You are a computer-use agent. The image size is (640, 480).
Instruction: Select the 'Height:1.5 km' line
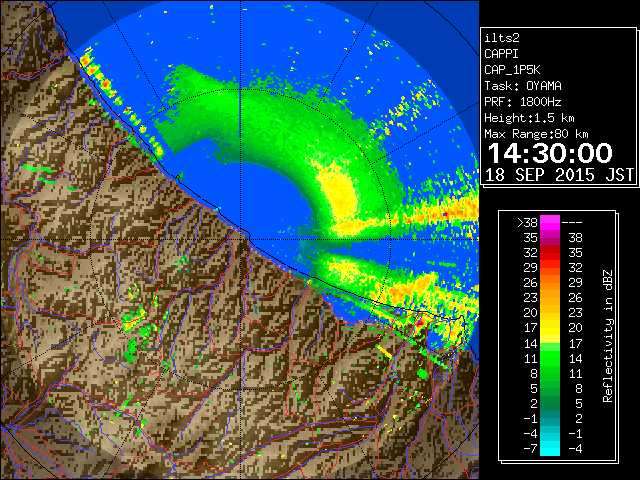click(529, 118)
